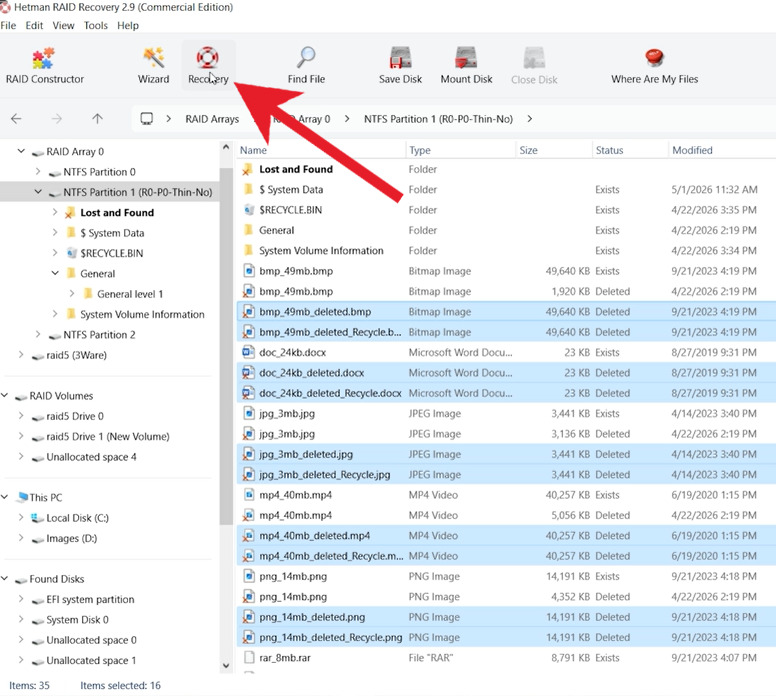
Task: Go back with the left arrow
Action: coord(16,119)
